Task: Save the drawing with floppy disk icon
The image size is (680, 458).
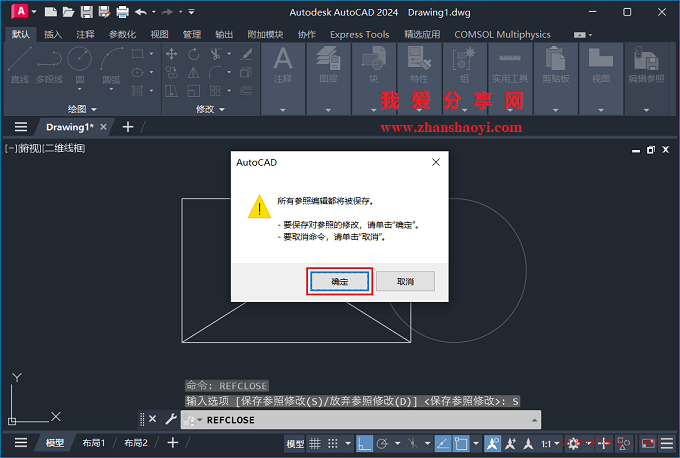Action: (87, 12)
